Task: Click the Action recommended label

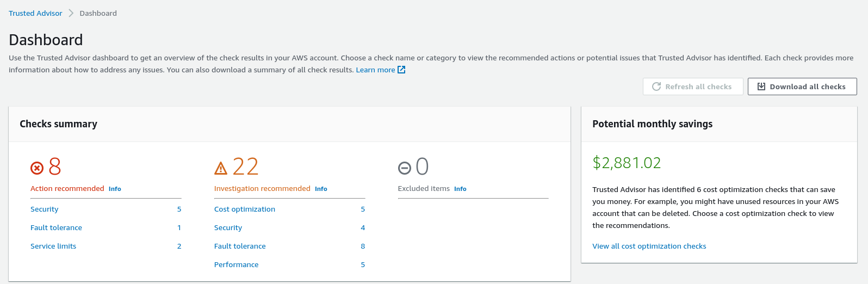Action: (x=67, y=188)
